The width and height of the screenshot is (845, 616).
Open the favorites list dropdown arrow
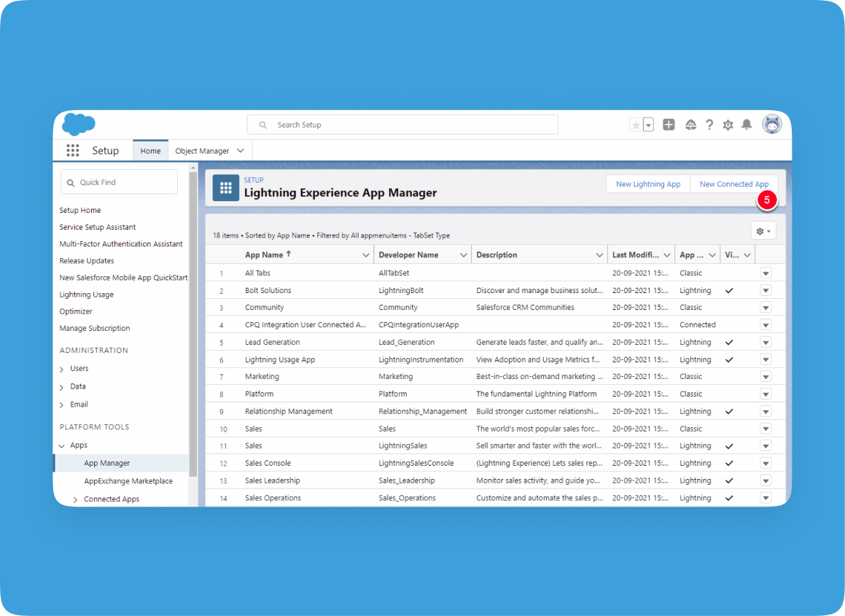(x=648, y=125)
